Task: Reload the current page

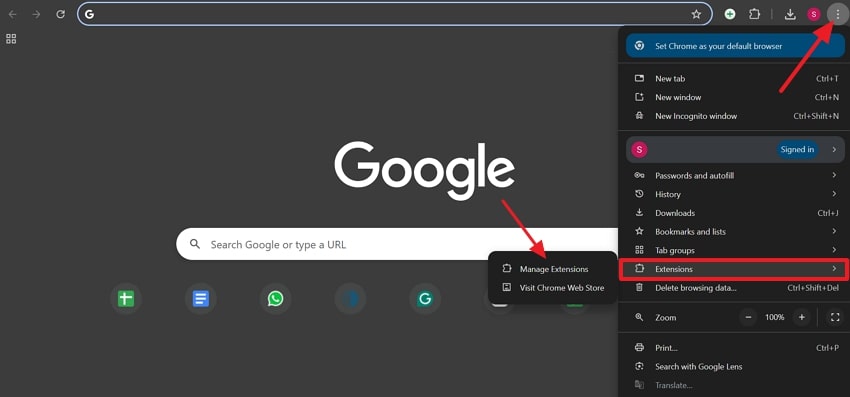Action: point(61,15)
